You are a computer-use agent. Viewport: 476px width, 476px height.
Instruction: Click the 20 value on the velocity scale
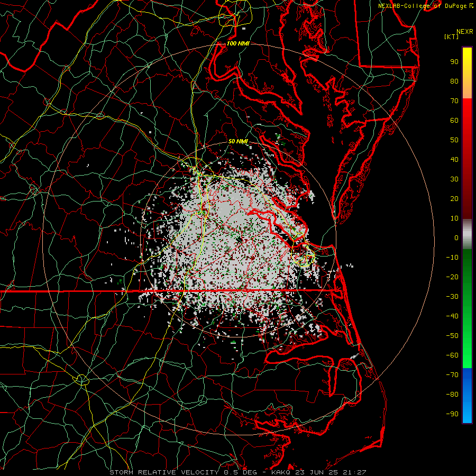[x=454, y=199]
